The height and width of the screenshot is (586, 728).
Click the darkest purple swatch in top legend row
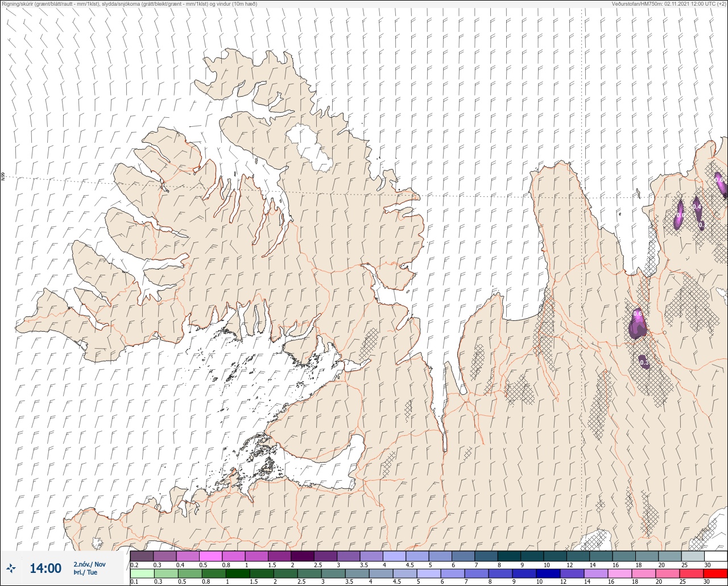tap(302, 556)
